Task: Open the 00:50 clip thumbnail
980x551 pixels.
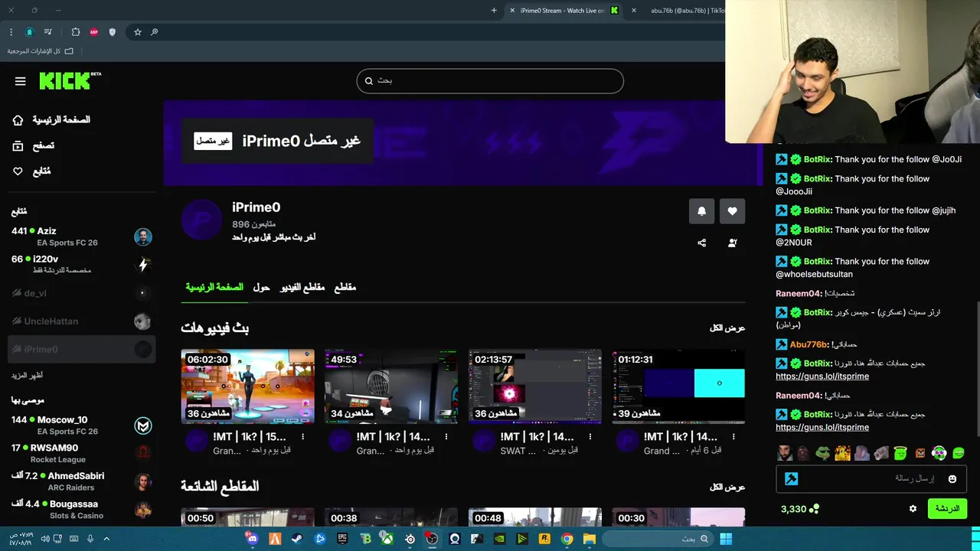Action: 247,517
